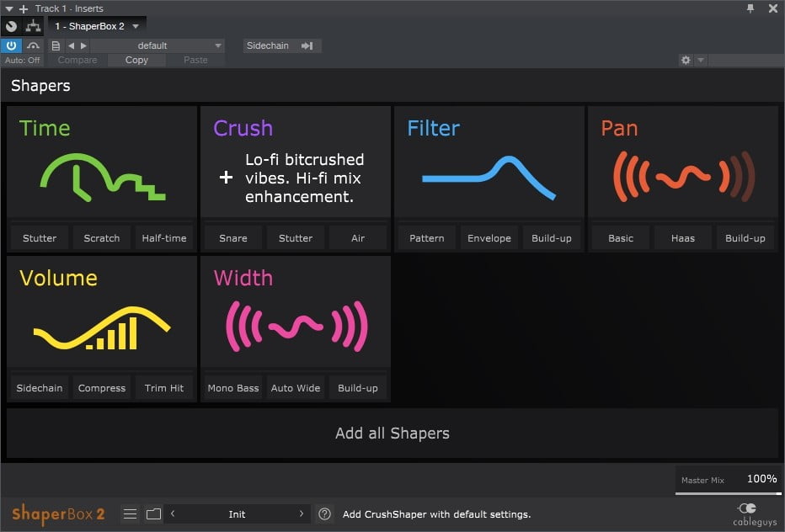
Task: Choose the Half-time preset
Action: [x=163, y=238]
